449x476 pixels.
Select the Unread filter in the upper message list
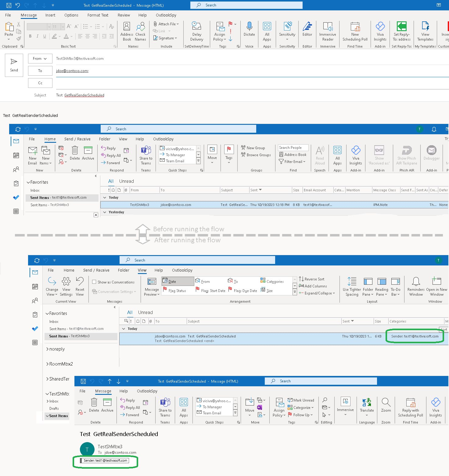tap(127, 181)
